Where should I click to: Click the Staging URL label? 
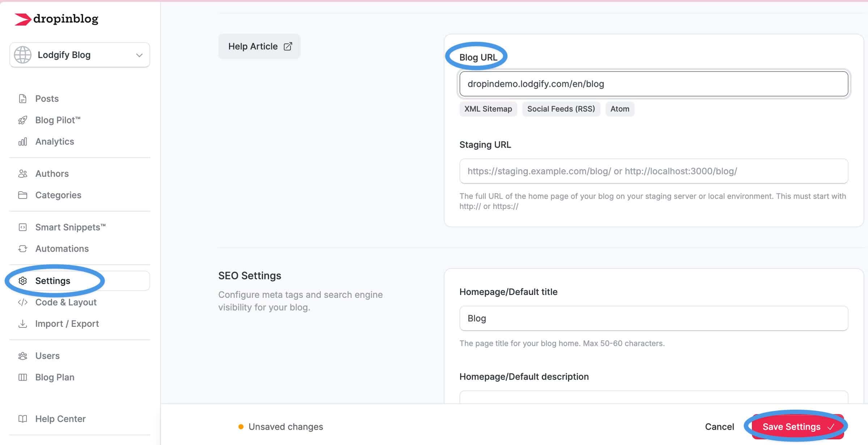(x=485, y=145)
